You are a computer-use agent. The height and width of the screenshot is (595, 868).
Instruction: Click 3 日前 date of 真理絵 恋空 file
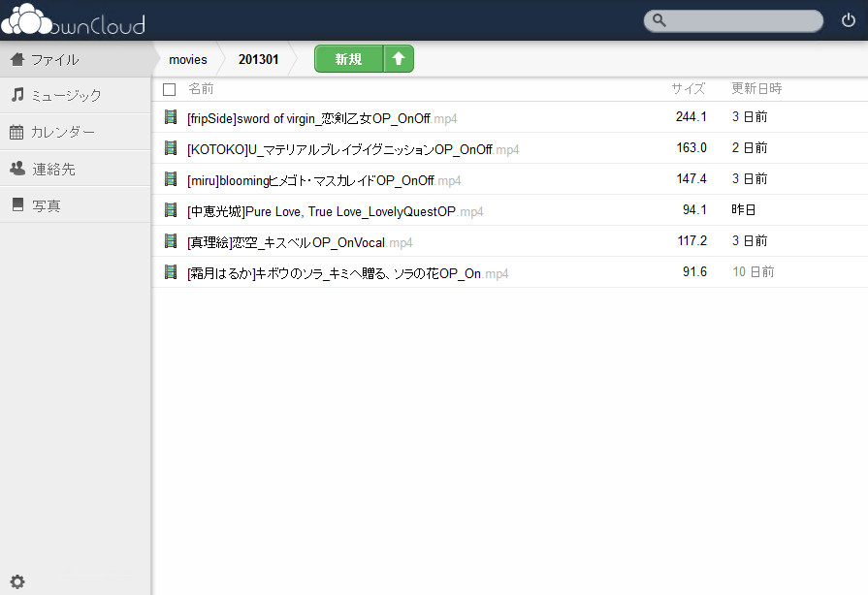pos(750,240)
